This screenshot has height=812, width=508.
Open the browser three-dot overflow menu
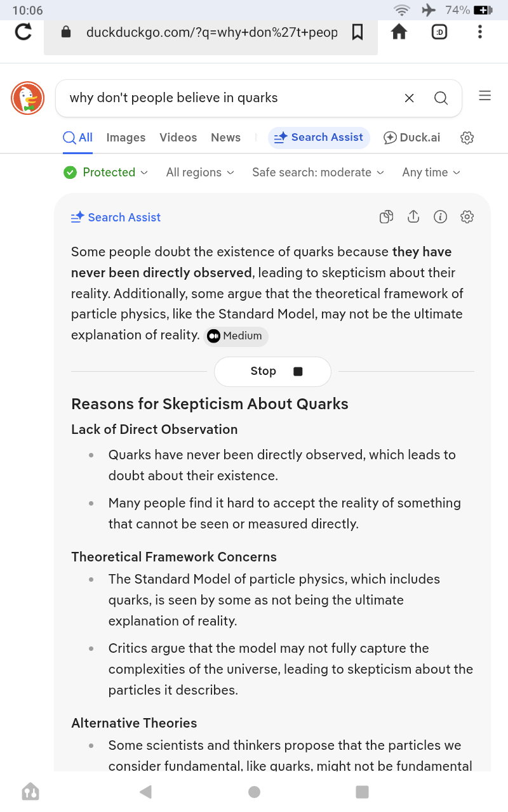pos(480,32)
